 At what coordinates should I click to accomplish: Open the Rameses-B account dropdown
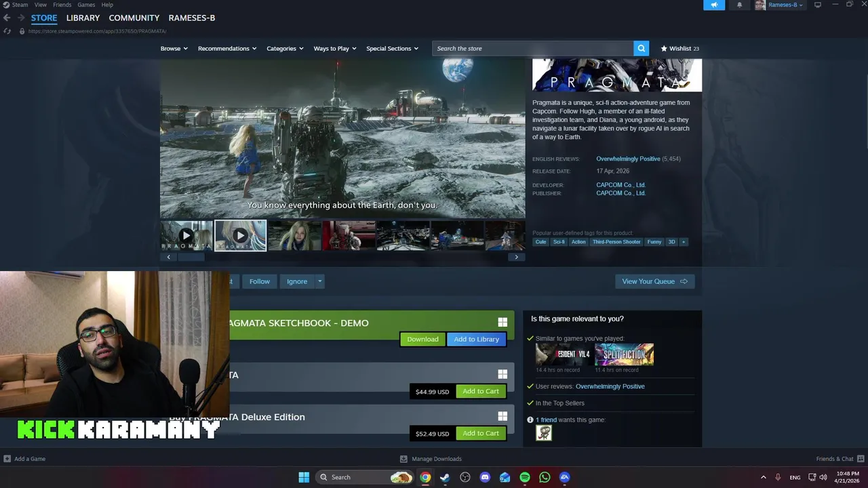click(x=785, y=5)
